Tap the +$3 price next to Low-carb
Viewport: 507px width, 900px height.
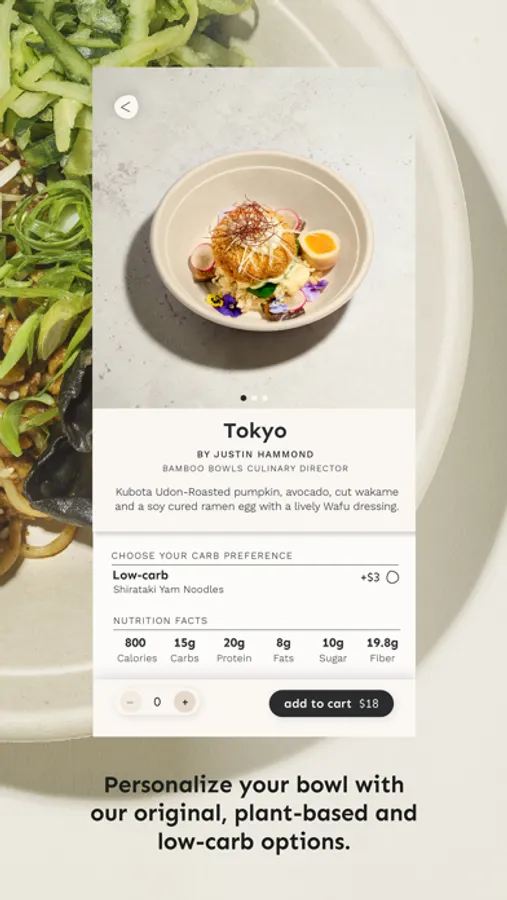370,578
